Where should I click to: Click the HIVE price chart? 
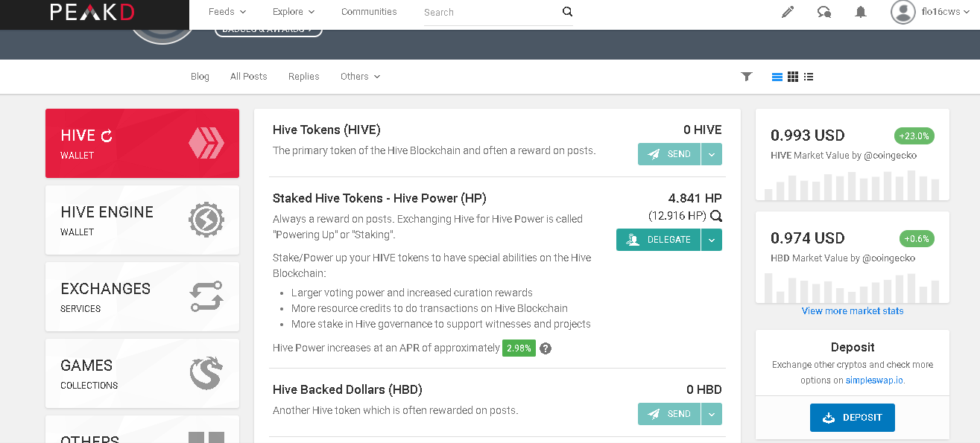click(x=853, y=185)
